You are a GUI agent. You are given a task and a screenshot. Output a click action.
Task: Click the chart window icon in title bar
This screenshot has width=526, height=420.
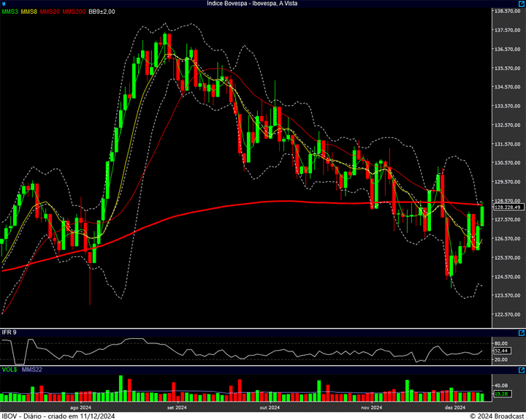tap(4, 4)
